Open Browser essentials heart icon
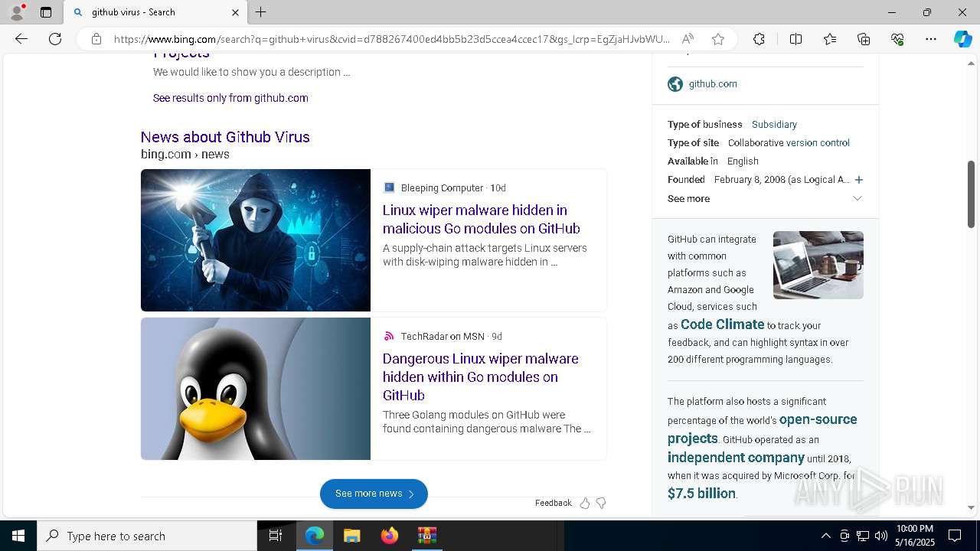 point(897,39)
